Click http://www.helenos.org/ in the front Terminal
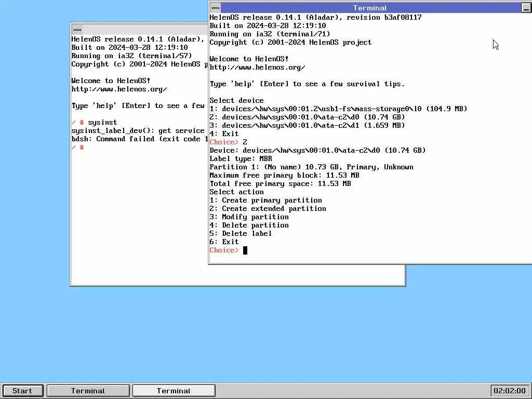This screenshot has height=399, width=532. (x=257, y=67)
